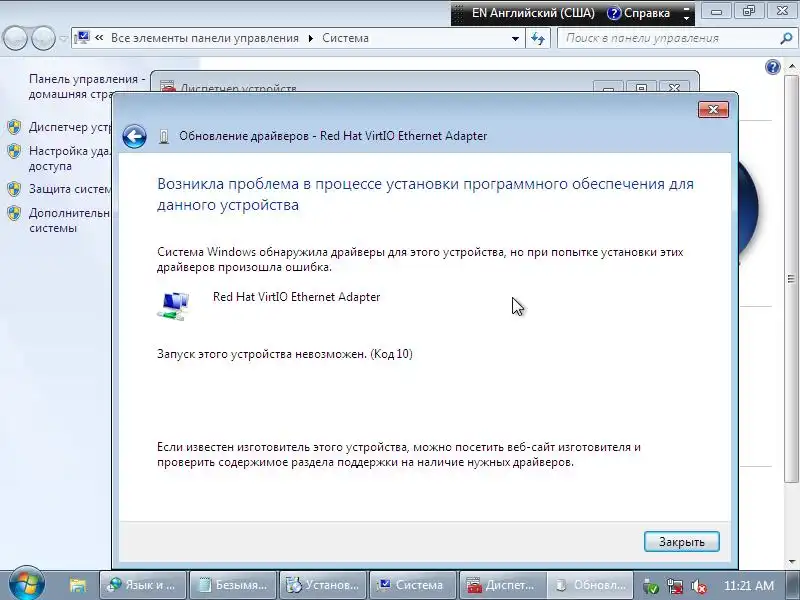Click the Система breadcrumb in the address bar

click(345, 38)
